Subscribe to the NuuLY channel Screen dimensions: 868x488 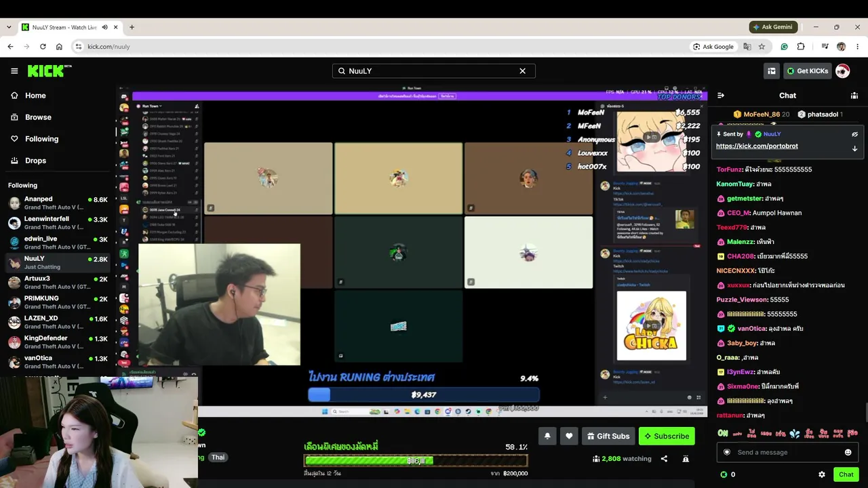click(x=667, y=436)
